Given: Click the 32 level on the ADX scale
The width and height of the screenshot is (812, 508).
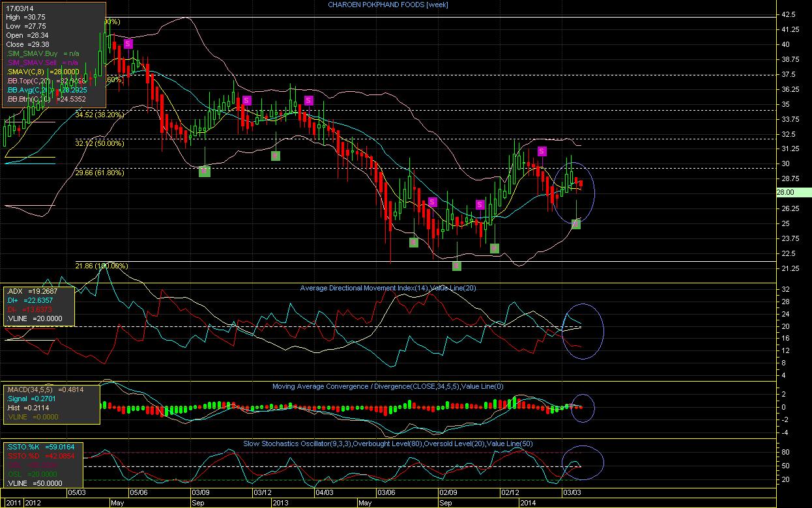Looking at the screenshot, I should pyautogui.click(x=785, y=289).
